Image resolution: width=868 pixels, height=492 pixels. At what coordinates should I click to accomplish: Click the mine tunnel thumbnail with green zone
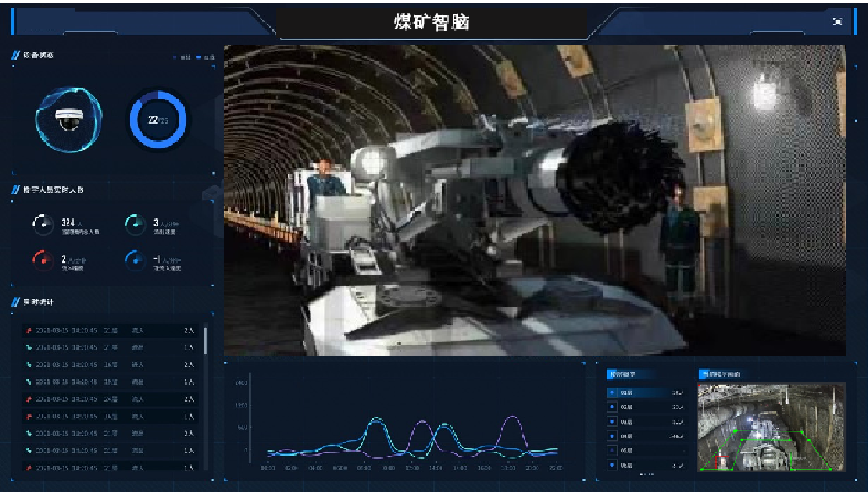tap(770, 427)
